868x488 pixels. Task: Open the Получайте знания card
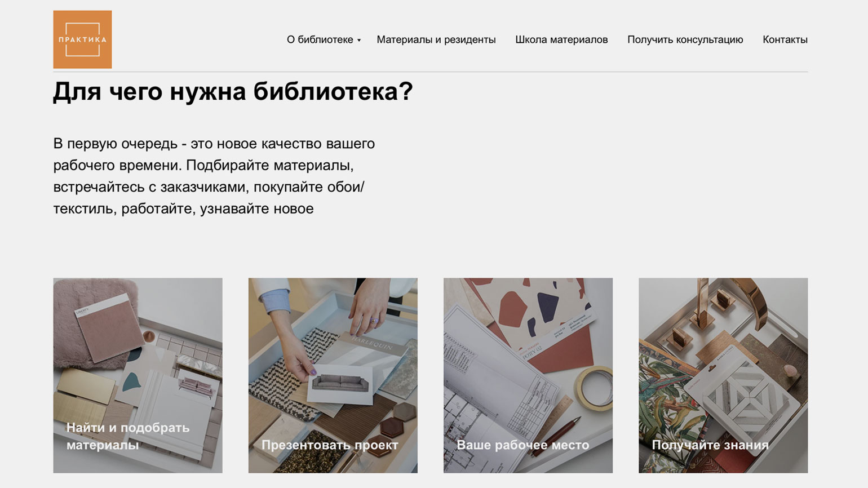click(x=723, y=375)
